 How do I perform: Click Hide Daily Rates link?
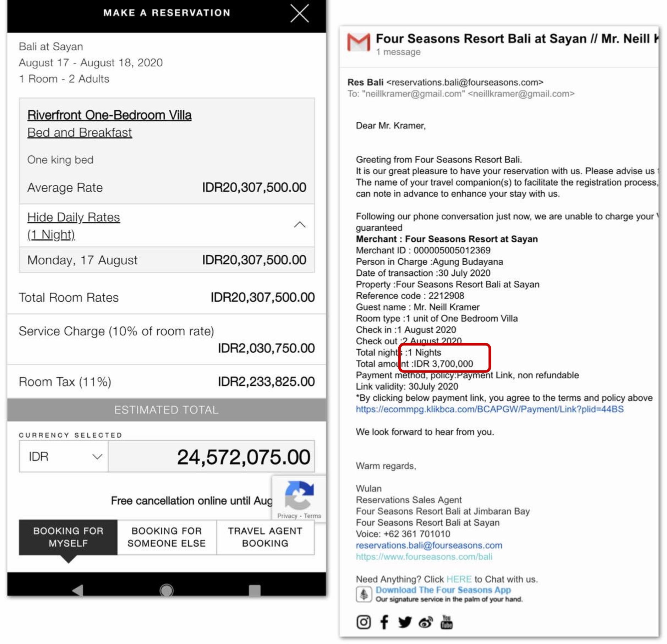[x=73, y=226]
